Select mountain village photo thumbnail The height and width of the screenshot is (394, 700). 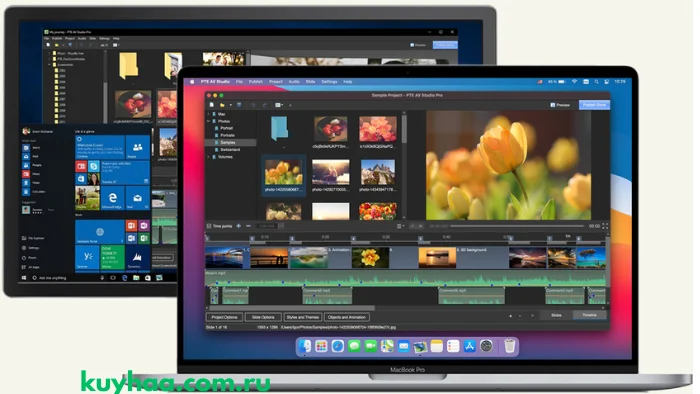coord(378,172)
